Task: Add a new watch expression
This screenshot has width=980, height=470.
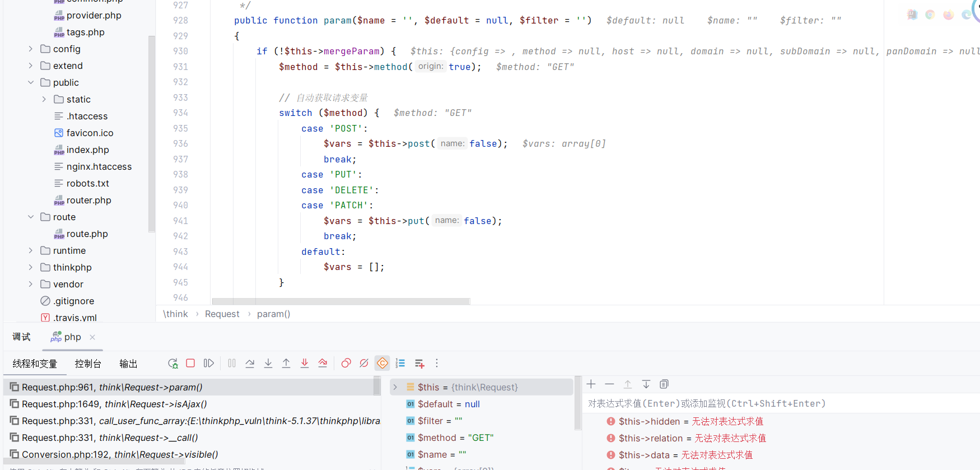Action: pos(591,384)
